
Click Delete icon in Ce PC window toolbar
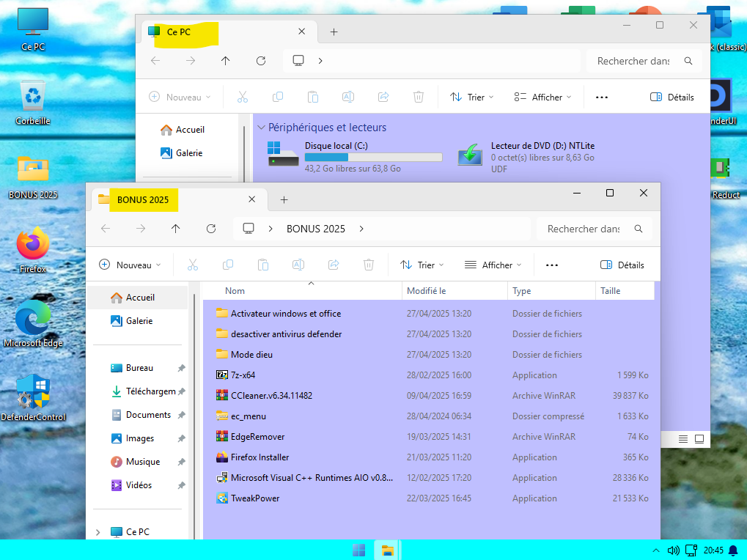coord(419,97)
